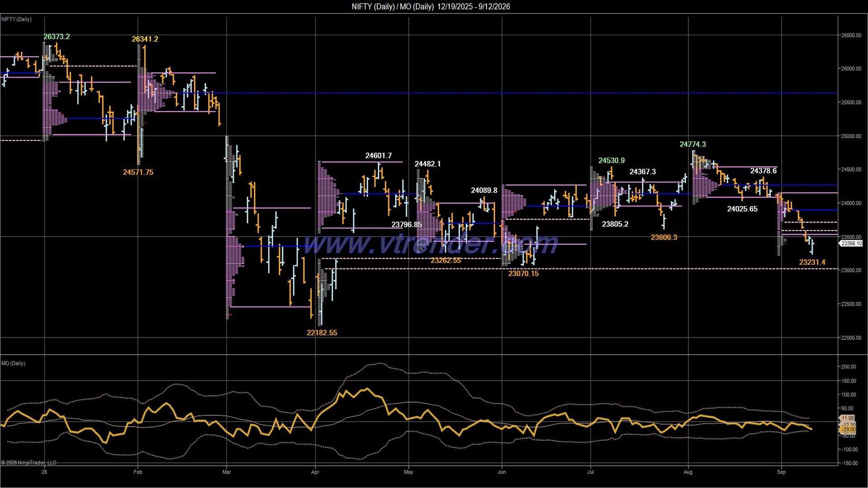The height and width of the screenshot is (488, 868).
Task: Click the 23796.85 price label
Action: coord(406,225)
